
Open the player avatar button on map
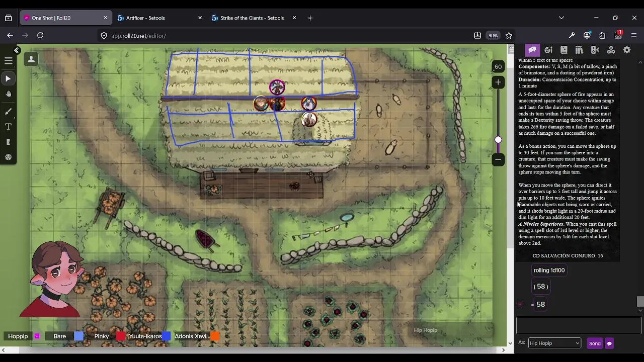(x=31, y=59)
